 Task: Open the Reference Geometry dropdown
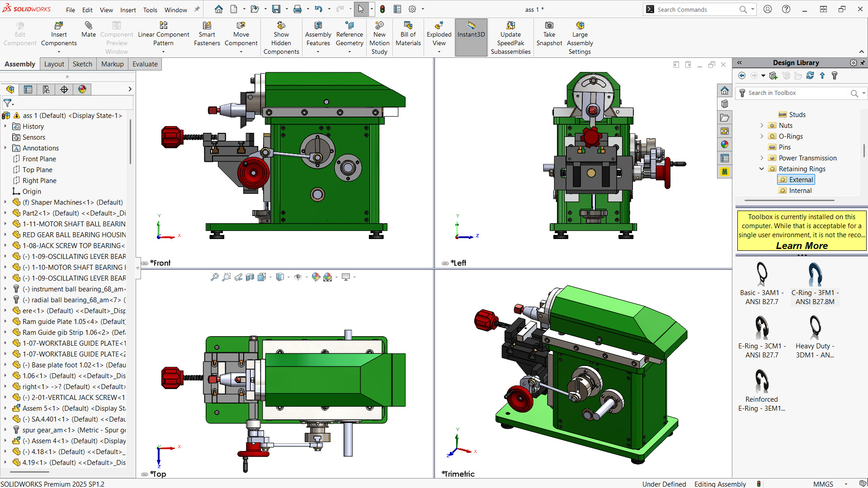point(349,52)
